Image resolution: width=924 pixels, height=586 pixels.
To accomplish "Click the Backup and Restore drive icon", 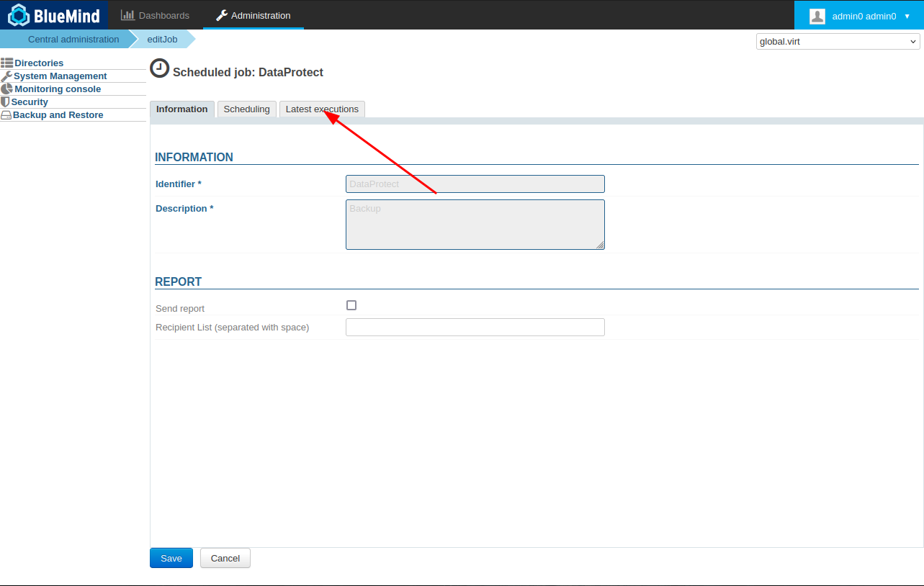I will pos(6,115).
